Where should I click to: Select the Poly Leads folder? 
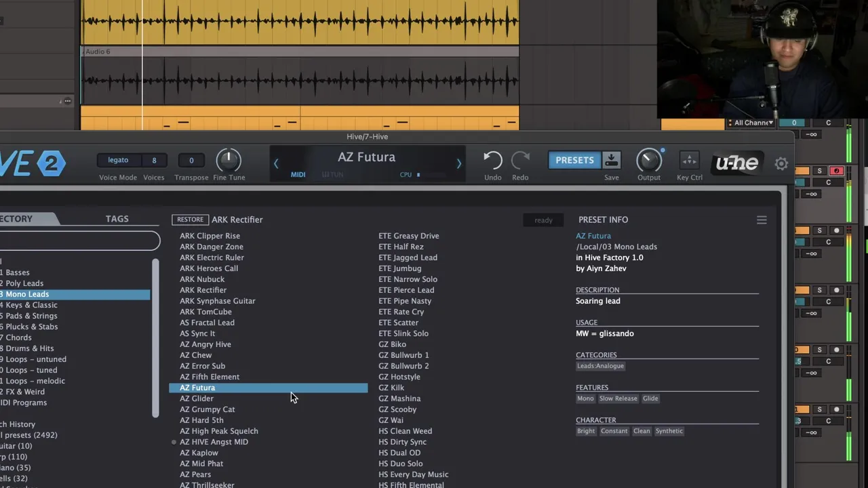[x=75, y=283]
